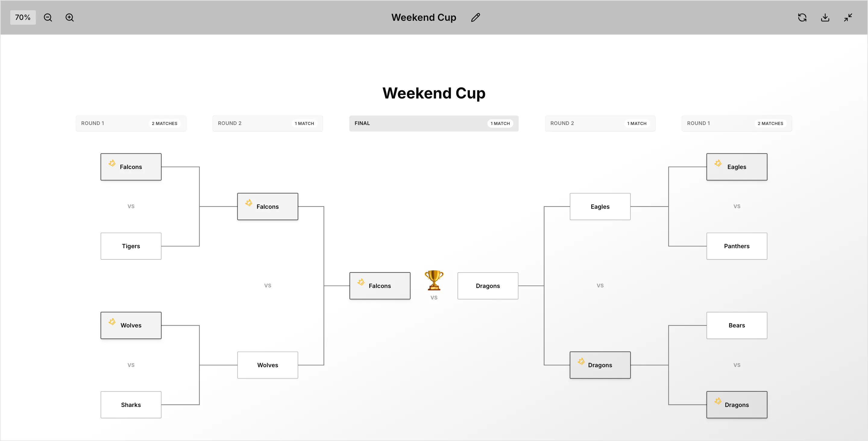The image size is (868, 441).
Task: Click the crown icon on Round 1 Wolves
Action: (x=112, y=322)
